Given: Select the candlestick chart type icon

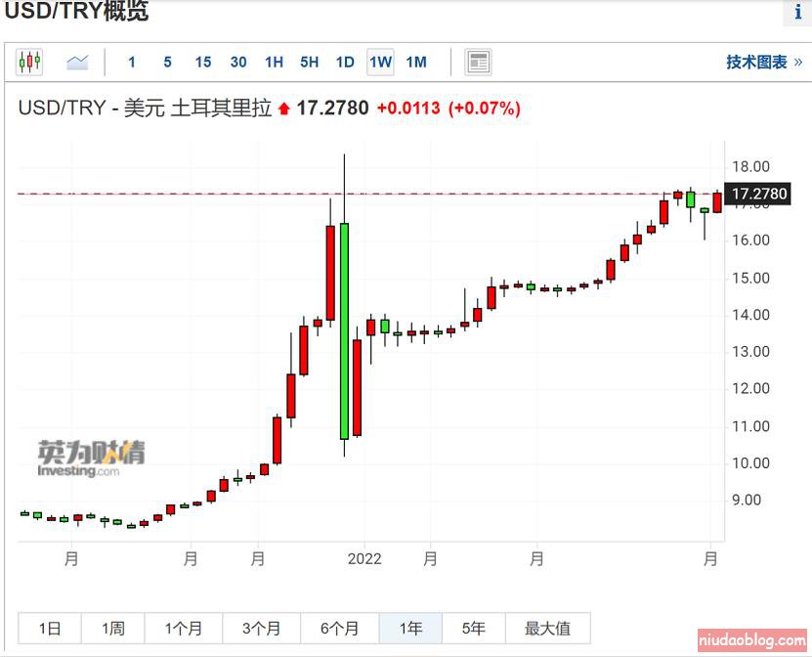Looking at the screenshot, I should [29, 63].
